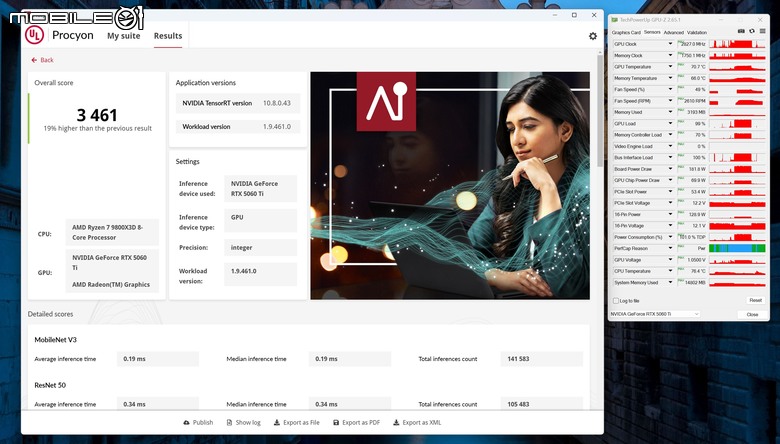Click the Show log document icon

point(229,422)
